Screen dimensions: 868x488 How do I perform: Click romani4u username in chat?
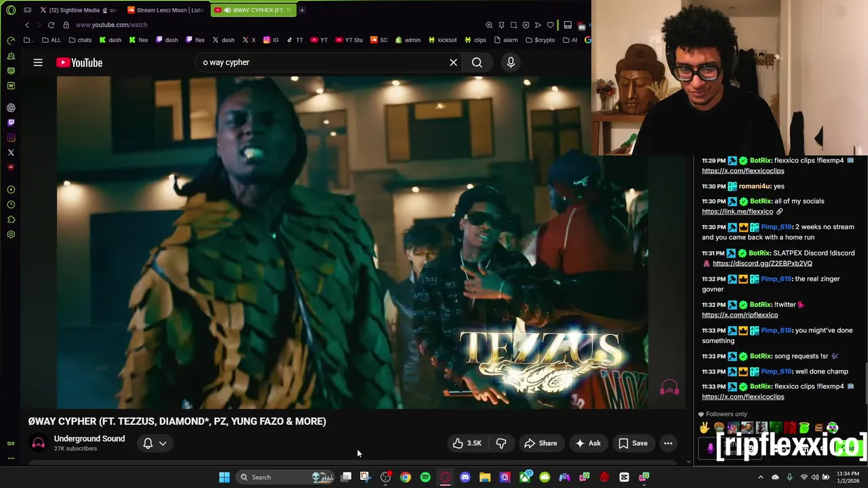(x=755, y=186)
